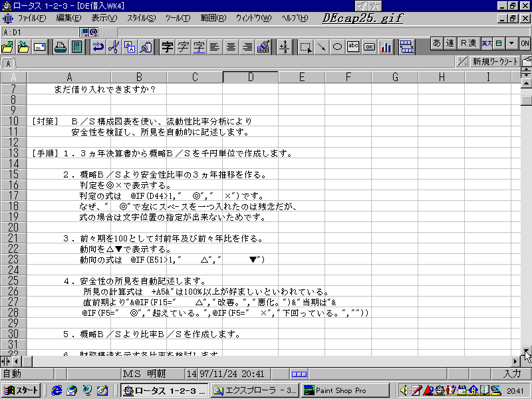This screenshot has height=399, width=532.
Task: Click the draw ellipse tool
Action: pyautogui.click(x=337, y=47)
